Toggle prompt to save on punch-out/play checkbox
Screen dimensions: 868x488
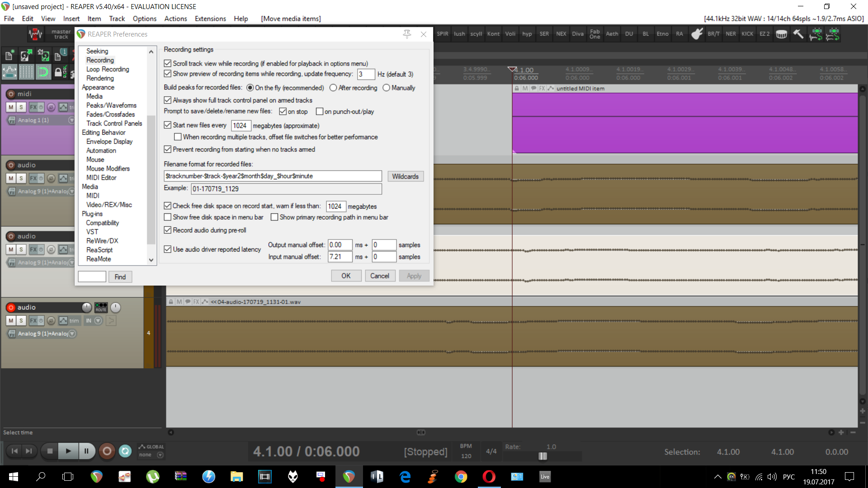point(320,111)
